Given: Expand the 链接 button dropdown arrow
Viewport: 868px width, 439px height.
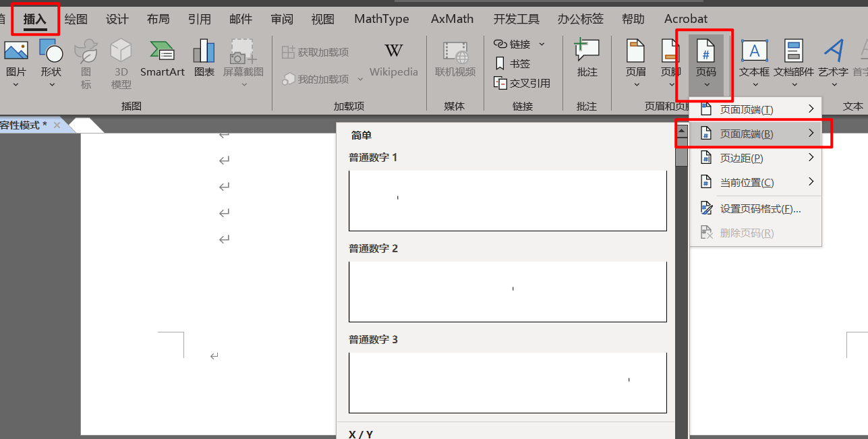Looking at the screenshot, I should [542, 44].
